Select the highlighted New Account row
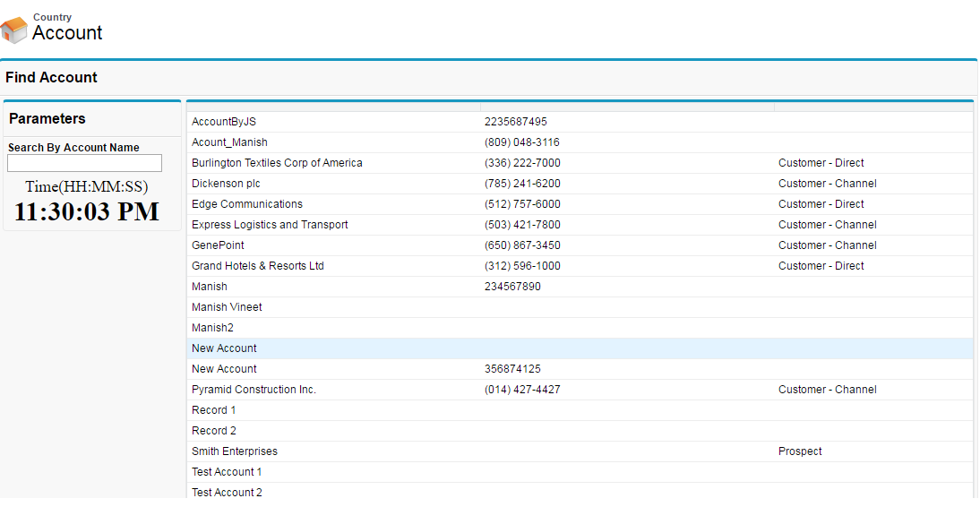The height and width of the screenshot is (507, 980). [580, 348]
